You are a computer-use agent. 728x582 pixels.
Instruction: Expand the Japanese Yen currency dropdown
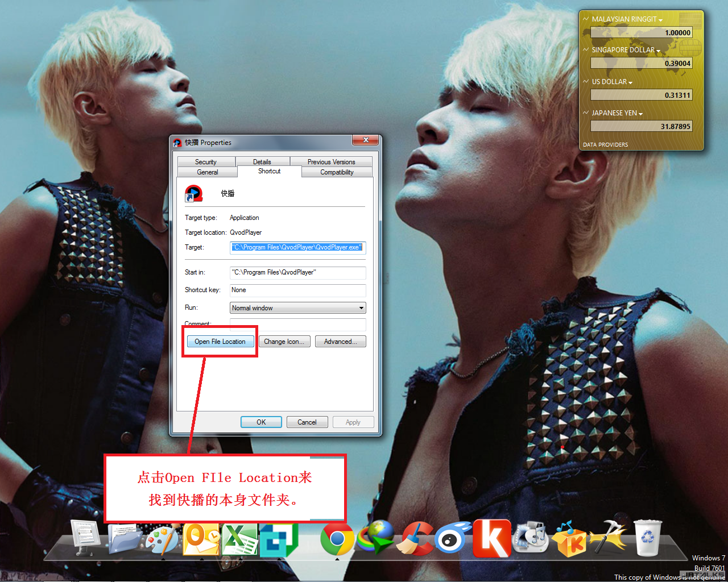coord(640,114)
